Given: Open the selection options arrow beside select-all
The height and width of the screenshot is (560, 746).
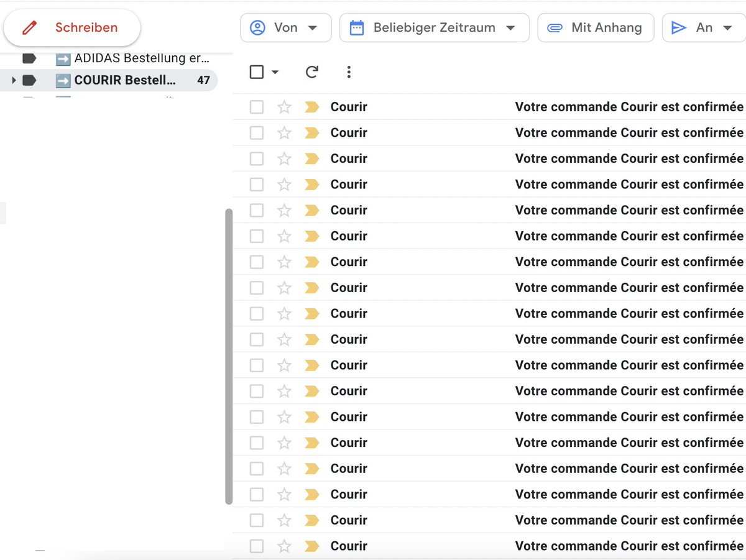Looking at the screenshot, I should click(x=275, y=72).
